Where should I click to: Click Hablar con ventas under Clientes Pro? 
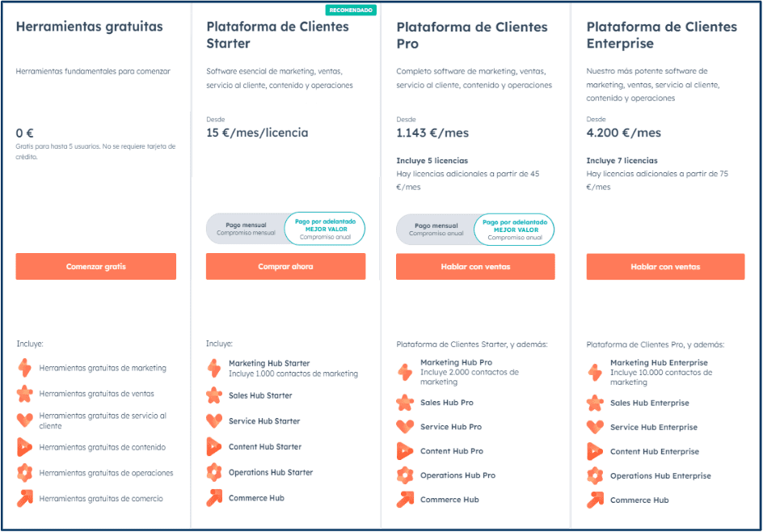pyautogui.click(x=475, y=267)
